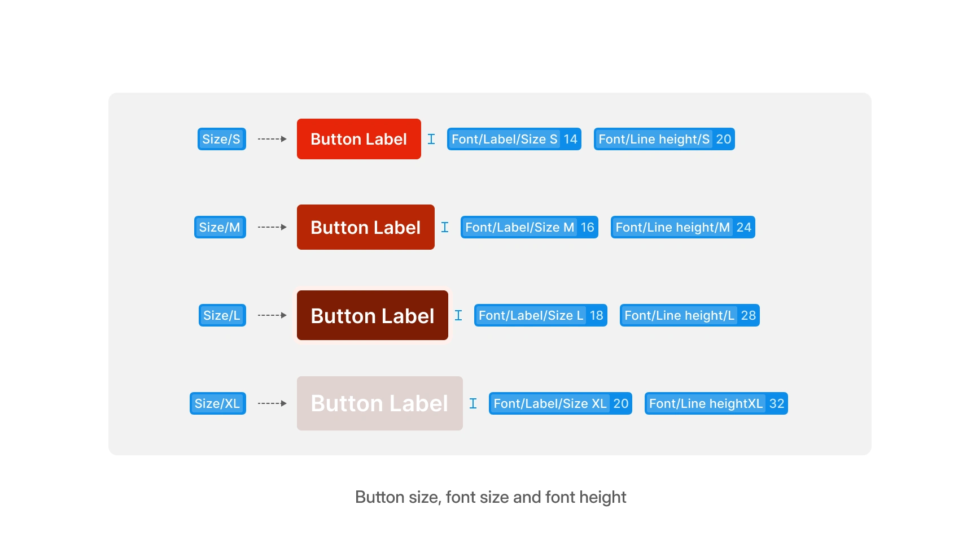Click the Font/Label/Size L 18 token
Screen dimensions: 980x548
click(x=540, y=315)
